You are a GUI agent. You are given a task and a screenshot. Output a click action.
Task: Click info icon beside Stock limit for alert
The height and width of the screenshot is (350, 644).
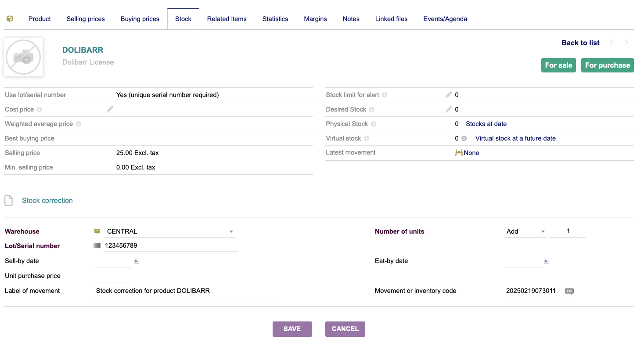[385, 95]
